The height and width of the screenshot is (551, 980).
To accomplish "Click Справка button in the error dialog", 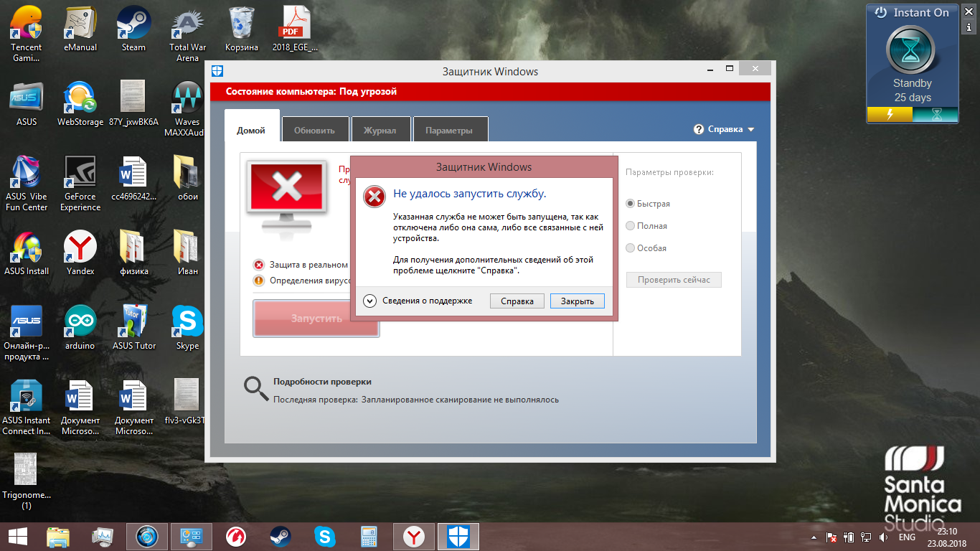I will pyautogui.click(x=517, y=301).
